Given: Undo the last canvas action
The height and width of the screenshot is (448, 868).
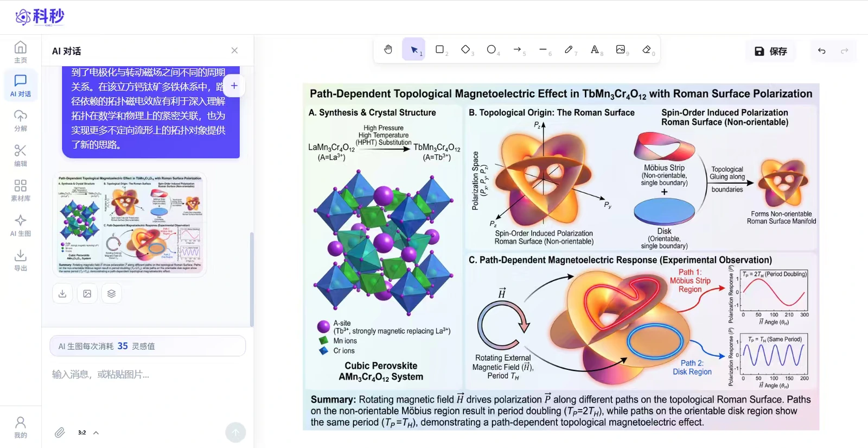Looking at the screenshot, I should [x=822, y=51].
